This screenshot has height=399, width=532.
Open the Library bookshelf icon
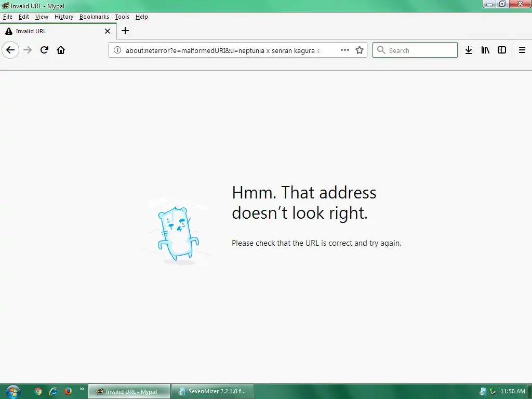(485, 50)
